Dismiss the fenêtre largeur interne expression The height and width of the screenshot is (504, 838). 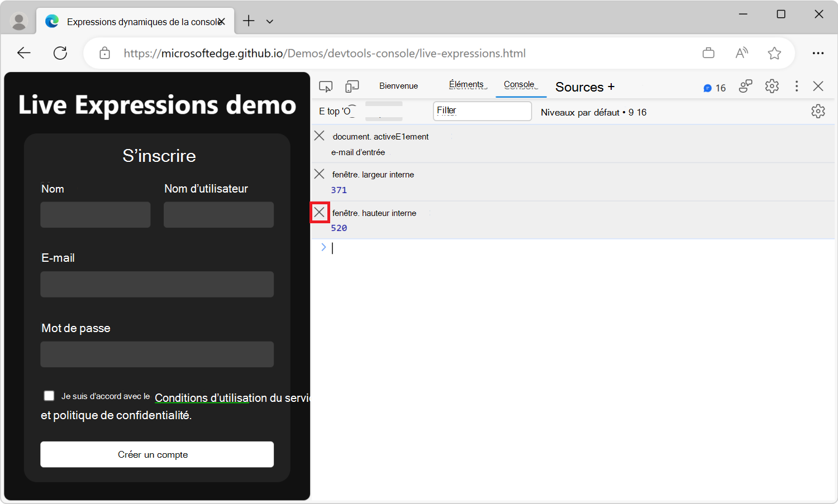[x=319, y=174]
